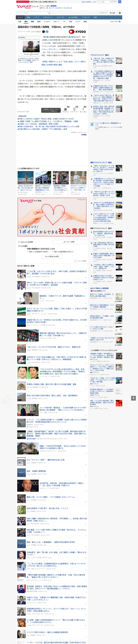Viewport: 138px width, 644px height.
Task: Open the エキスパート navigation tab
Action: click(x=48, y=17)
